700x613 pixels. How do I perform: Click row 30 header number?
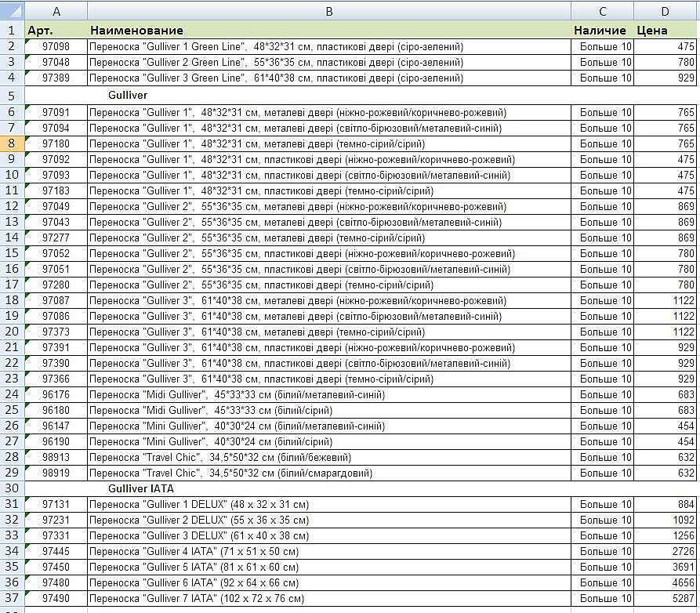click(12, 488)
